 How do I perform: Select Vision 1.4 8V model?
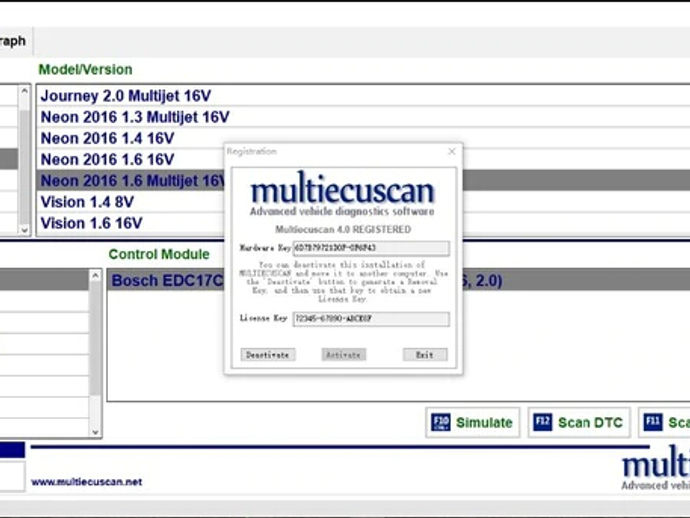tap(363, 202)
